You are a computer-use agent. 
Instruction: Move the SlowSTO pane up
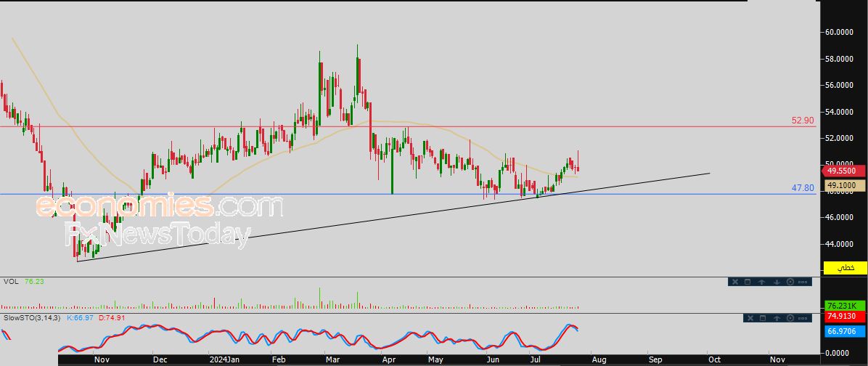click(776, 318)
